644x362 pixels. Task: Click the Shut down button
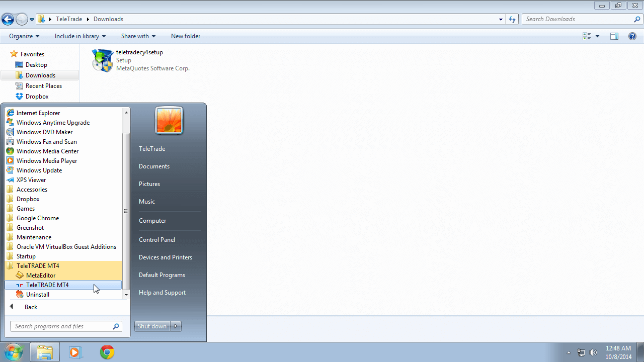coord(152,326)
